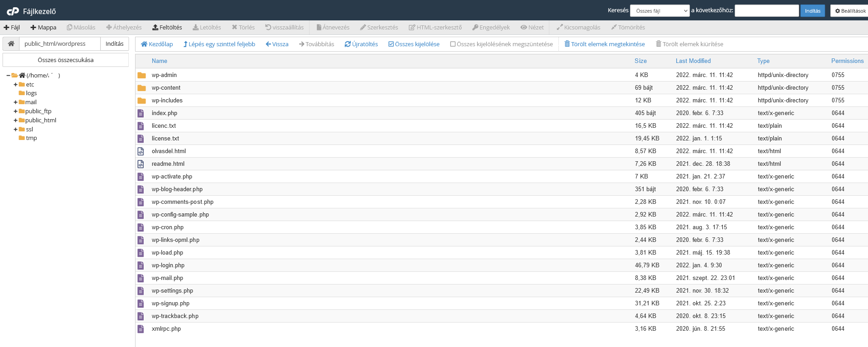Open Beállítások settings button
868x347 pixels.
pyautogui.click(x=850, y=10)
